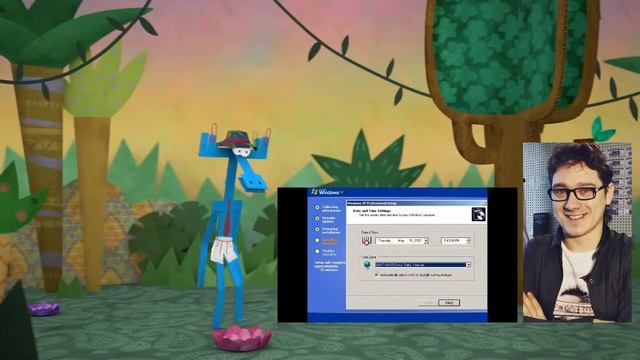Screen dimensions: 640x360
Task: Select the Finalizing installation step bullet
Action: point(317,251)
